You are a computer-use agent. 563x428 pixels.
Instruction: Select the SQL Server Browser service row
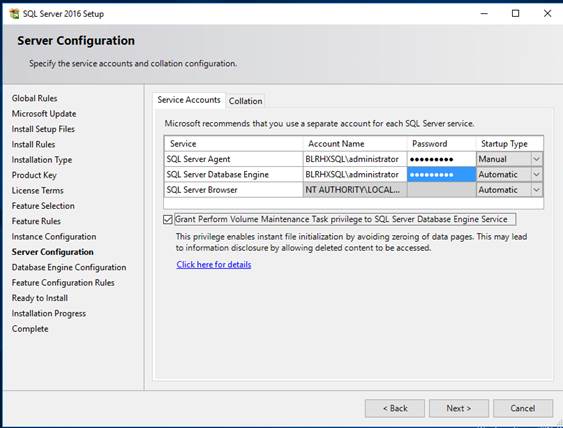point(234,190)
